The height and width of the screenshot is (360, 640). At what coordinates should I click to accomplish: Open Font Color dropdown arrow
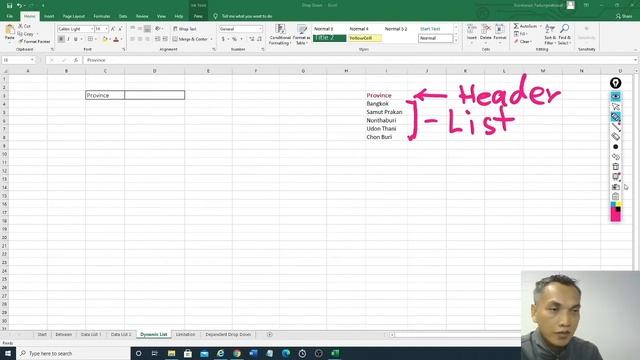tap(121, 39)
